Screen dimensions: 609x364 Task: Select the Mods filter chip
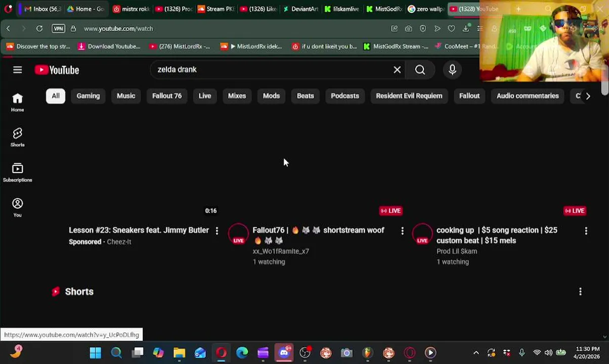coord(271,96)
